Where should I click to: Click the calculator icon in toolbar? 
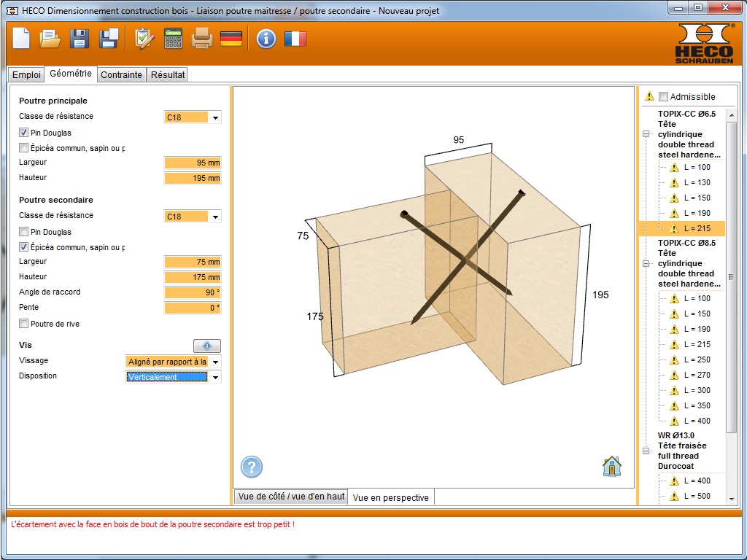pos(173,39)
